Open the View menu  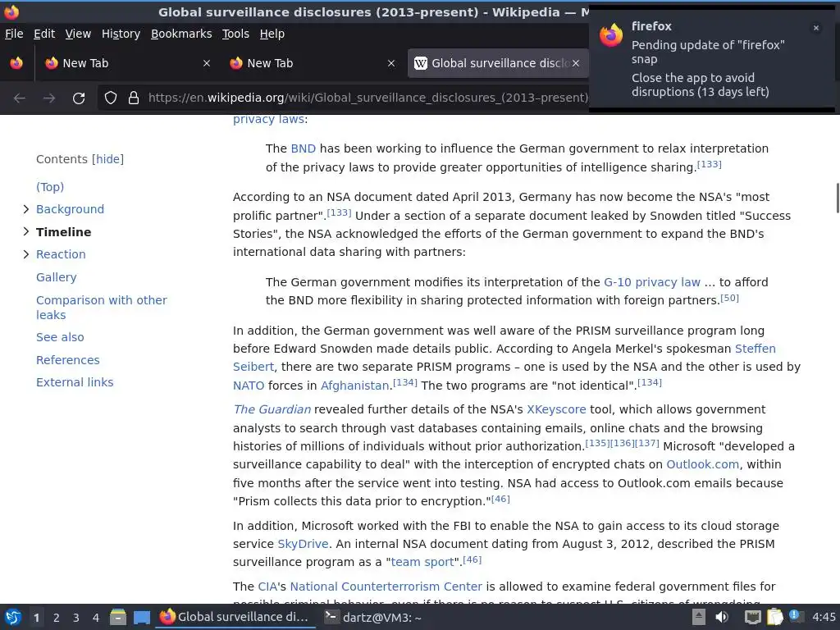click(78, 34)
